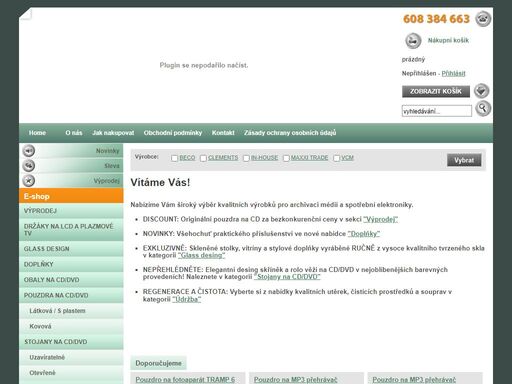Viewport: 512px width, 384px height.
Task: Click the Přihlásit login link
Action: [x=453, y=73]
